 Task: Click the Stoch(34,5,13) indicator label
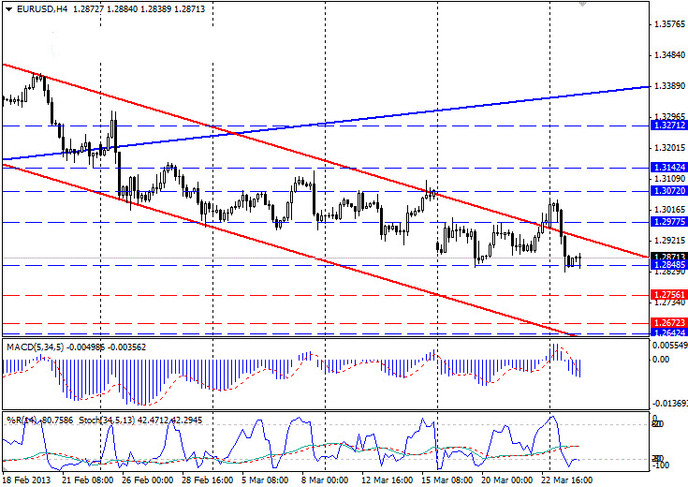(x=107, y=420)
